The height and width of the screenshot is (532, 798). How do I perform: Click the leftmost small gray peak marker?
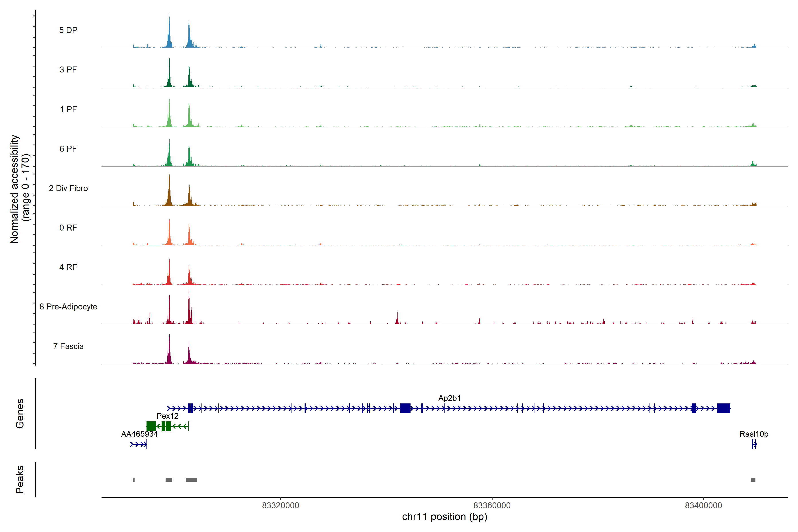click(134, 480)
